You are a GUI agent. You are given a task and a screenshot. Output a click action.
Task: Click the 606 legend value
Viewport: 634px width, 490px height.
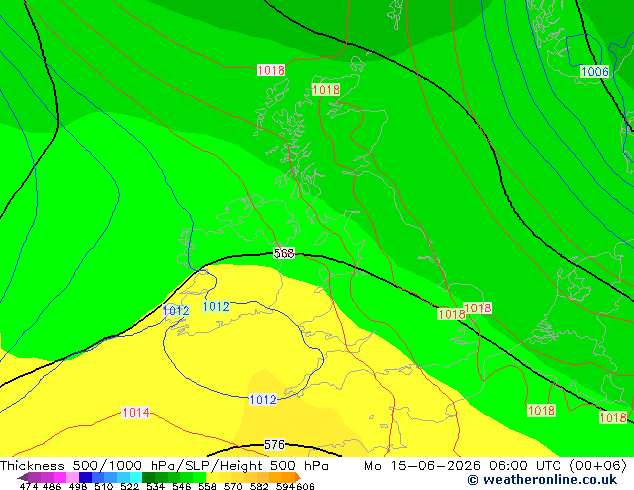305,486
